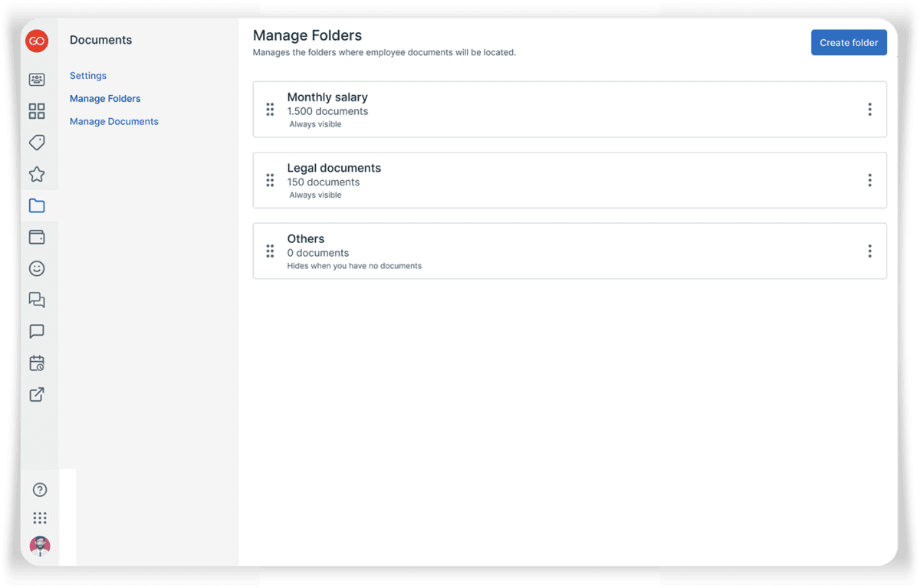
Task: Open the Engagement smiley icon
Action: click(x=36, y=268)
